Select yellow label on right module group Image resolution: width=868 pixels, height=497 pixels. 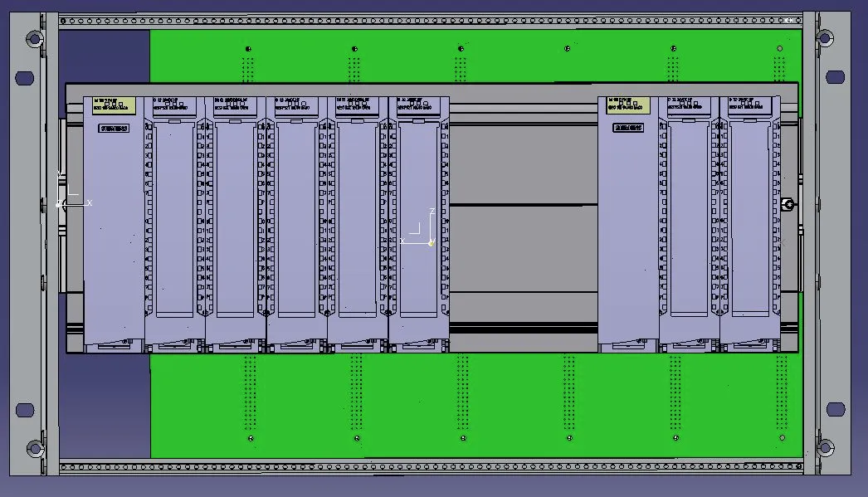(x=628, y=105)
